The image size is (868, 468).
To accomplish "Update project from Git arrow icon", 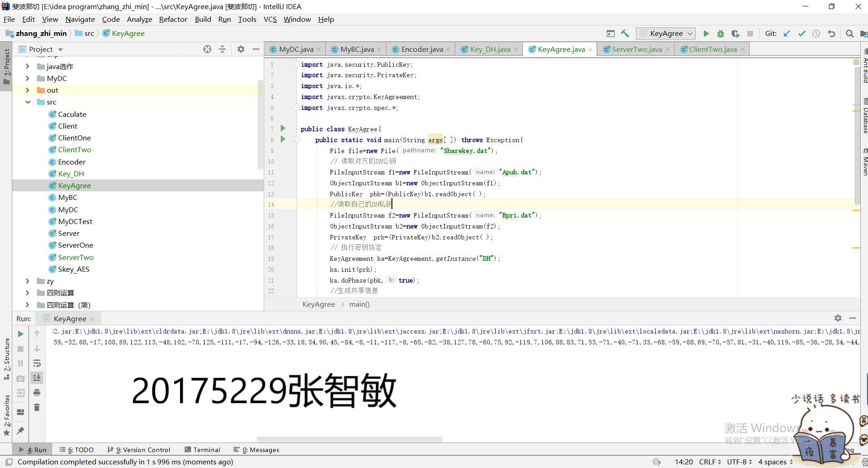I will click(x=787, y=34).
